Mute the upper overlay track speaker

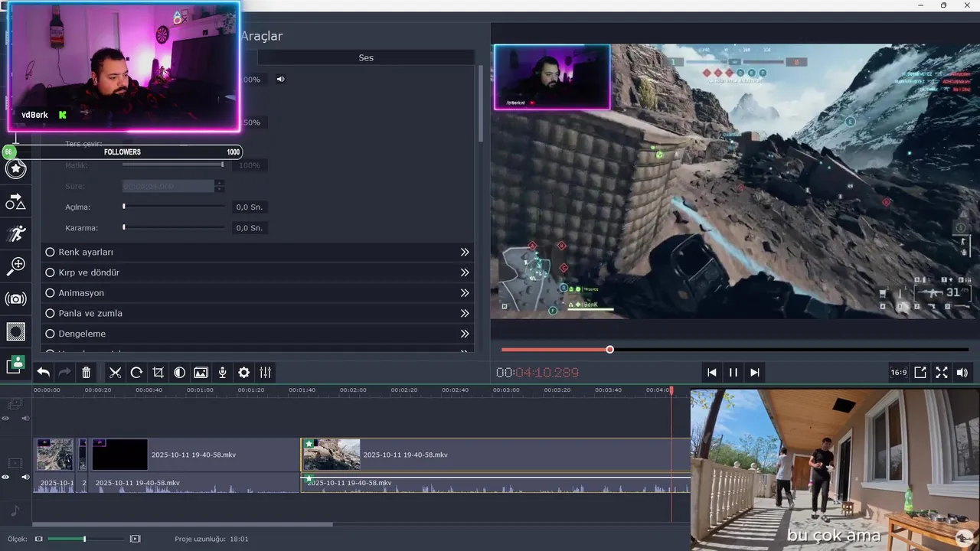coord(25,419)
